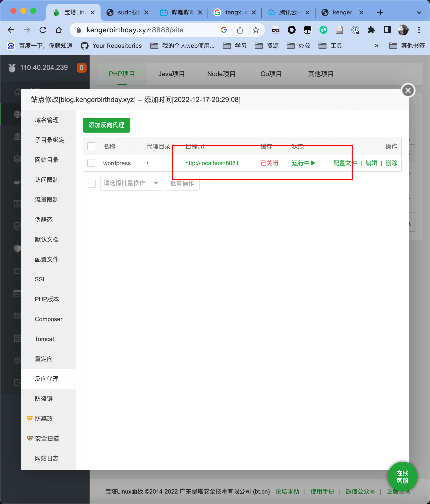Show hidden bookmarks overflow
The image size is (430, 504).
(376, 46)
